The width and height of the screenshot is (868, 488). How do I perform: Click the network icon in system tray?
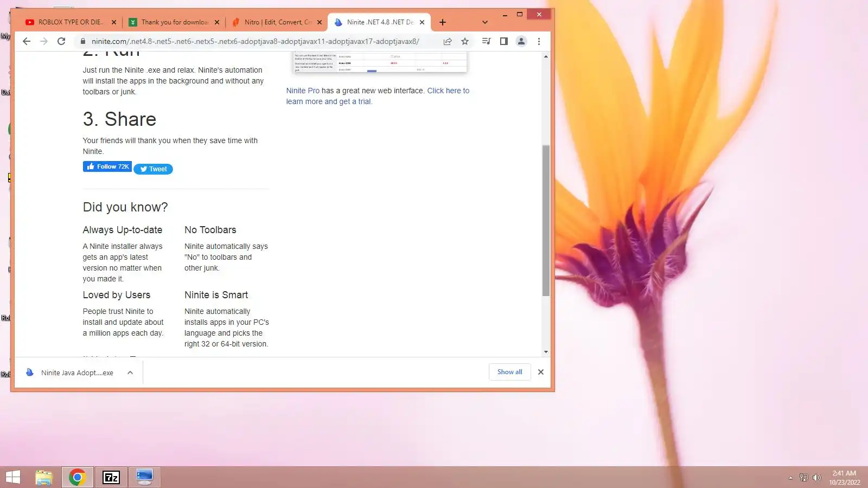pyautogui.click(x=804, y=478)
